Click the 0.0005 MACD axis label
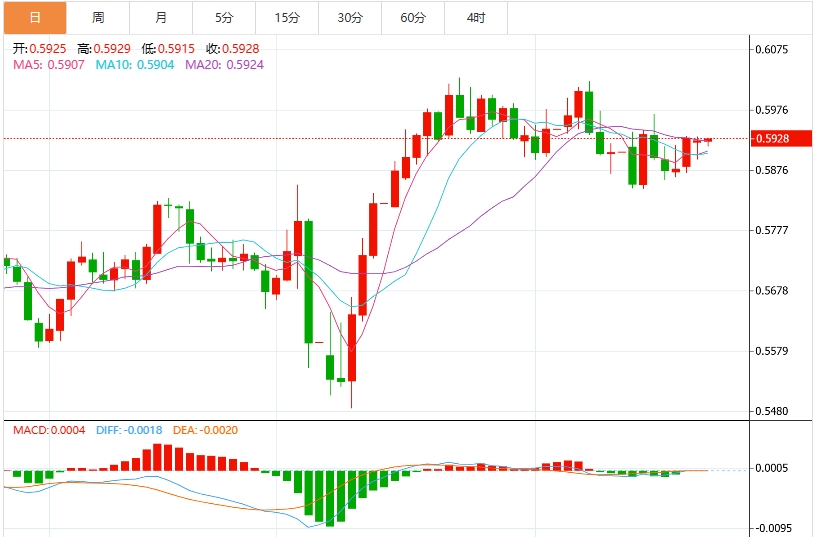The image size is (820, 537). tap(772, 468)
